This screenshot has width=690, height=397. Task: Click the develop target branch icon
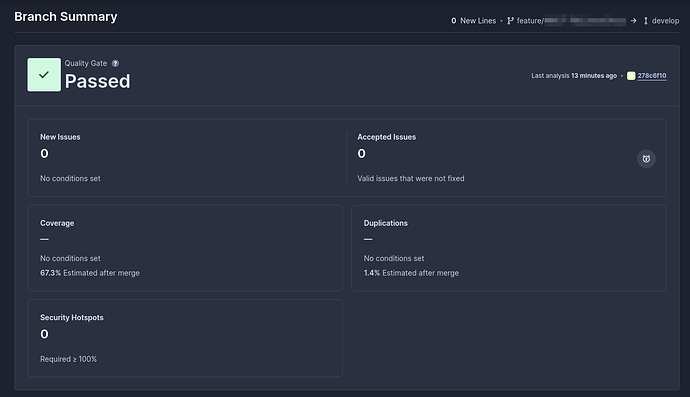pyautogui.click(x=646, y=21)
